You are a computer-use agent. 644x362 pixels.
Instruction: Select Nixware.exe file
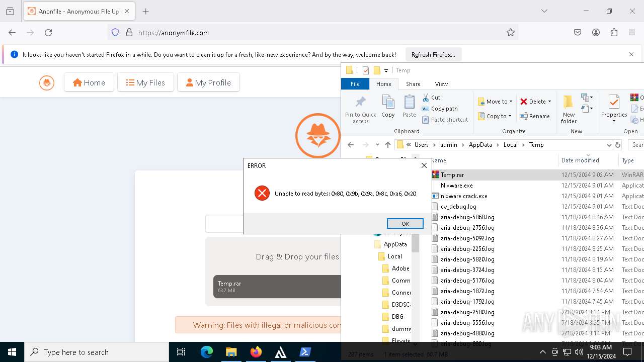[x=456, y=186]
